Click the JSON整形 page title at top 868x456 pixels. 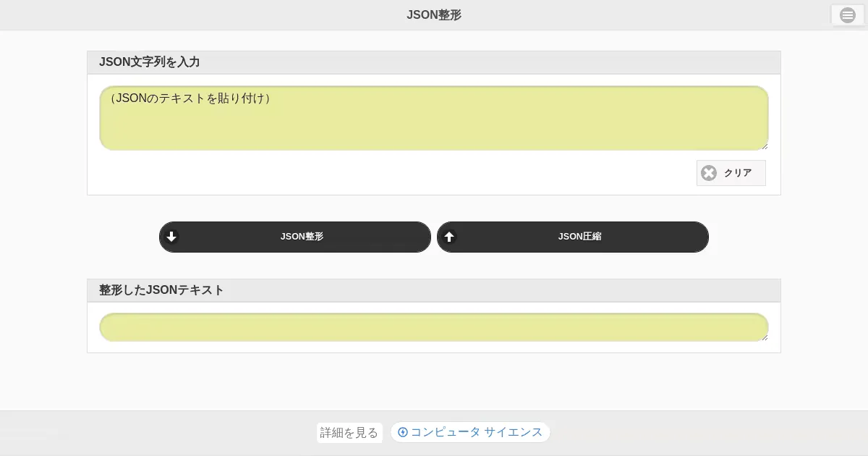pos(434,15)
